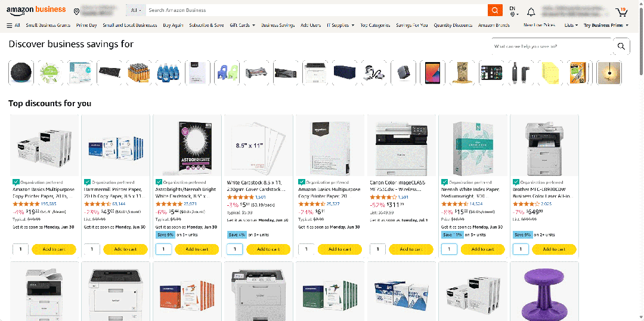This screenshot has width=644, height=321.
Task: Go to the Prime Day menu item
Action: (86, 26)
